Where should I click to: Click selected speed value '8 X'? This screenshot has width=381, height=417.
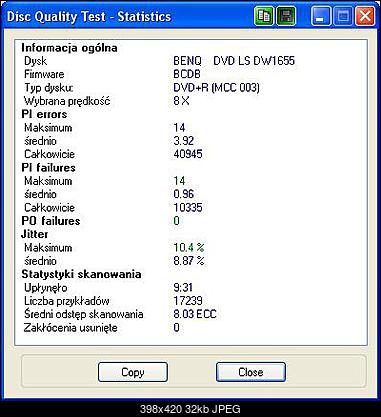181,101
